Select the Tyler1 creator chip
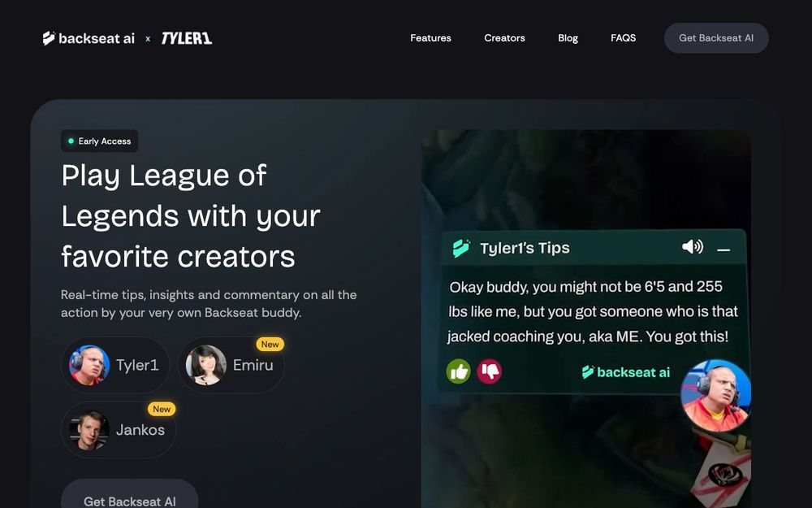Image resolution: width=812 pixels, height=508 pixels. tap(115, 365)
